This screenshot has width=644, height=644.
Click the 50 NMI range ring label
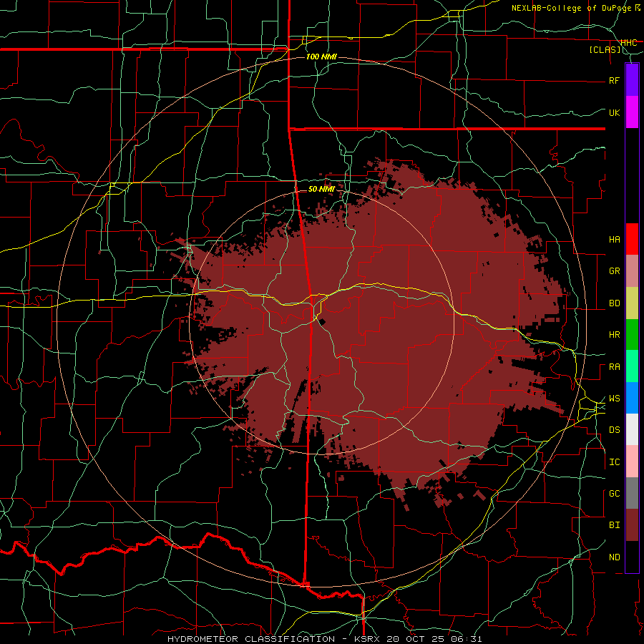321,189
